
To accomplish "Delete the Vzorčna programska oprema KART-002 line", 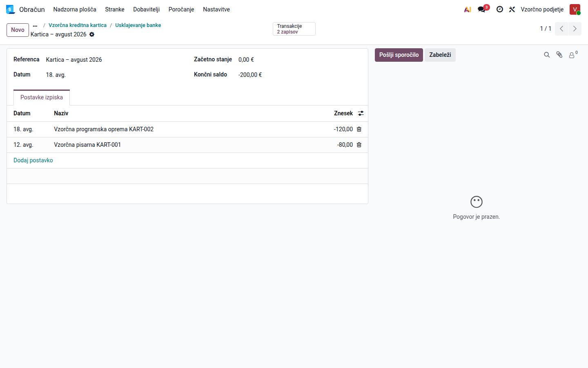I will click(x=359, y=129).
